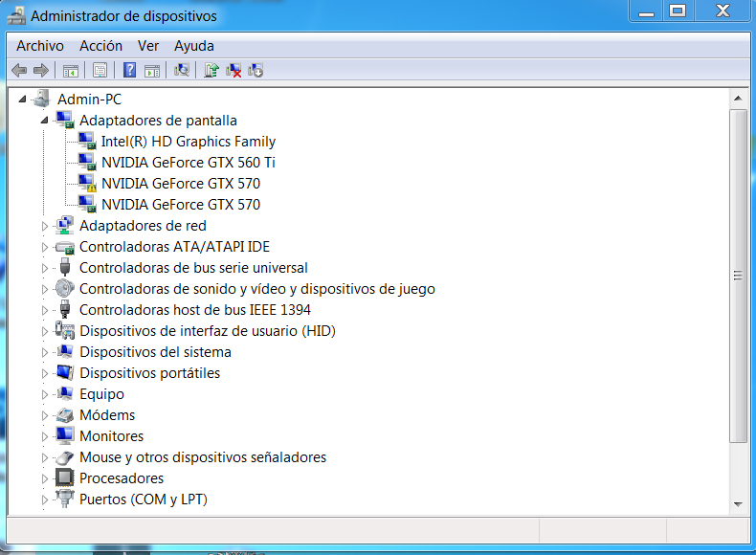This screenshot has width=756, height=555.
Task: Expand Controladoras ATA/ATAPI IDE node
Action: coord(45,248)
